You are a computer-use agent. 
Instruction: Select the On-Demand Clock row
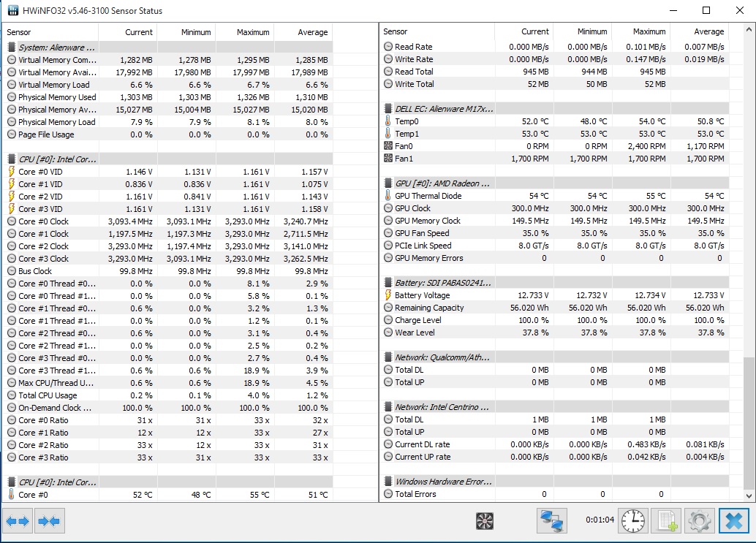(x=169, y=408)
